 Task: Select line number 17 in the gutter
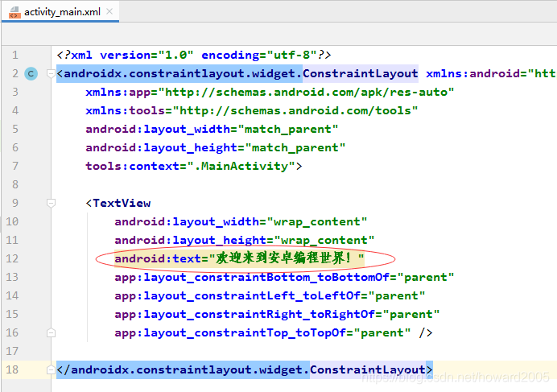12,351
